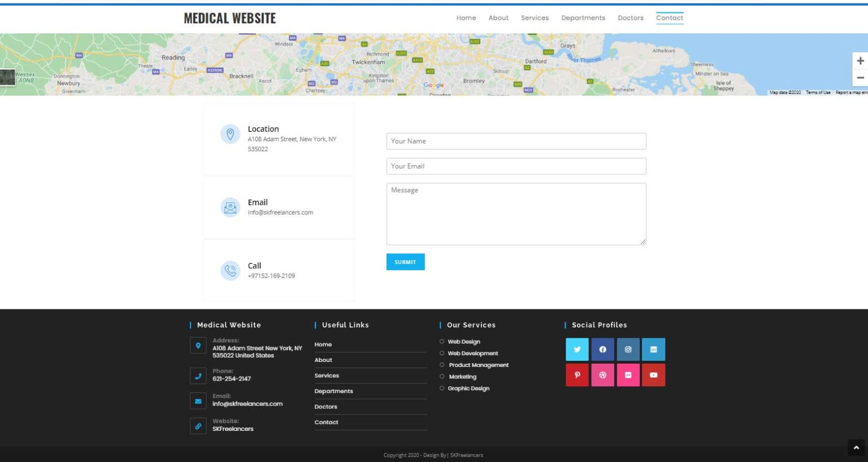Viewport: 868px width, 462px height.
Task: Click the scroll-to-top chevron
Action: [x=855, y=447]
